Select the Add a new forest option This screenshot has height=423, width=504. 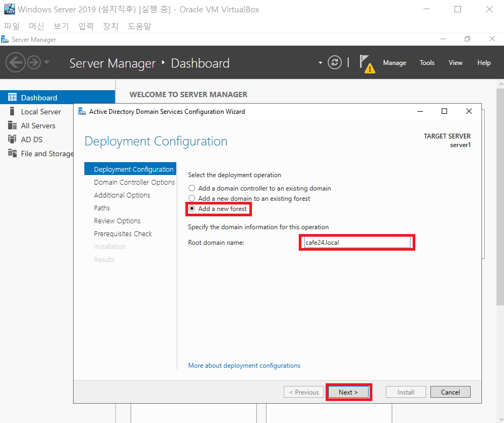[x=218, y=209]
